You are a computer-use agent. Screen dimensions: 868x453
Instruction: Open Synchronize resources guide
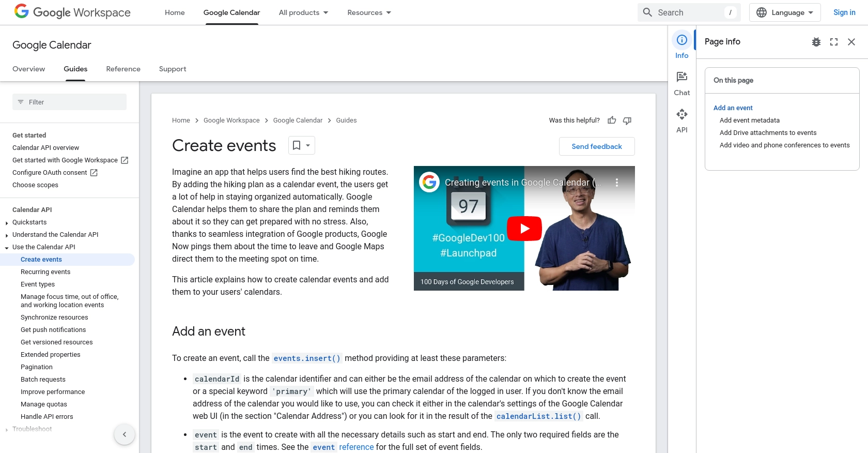tap(54, 318)
